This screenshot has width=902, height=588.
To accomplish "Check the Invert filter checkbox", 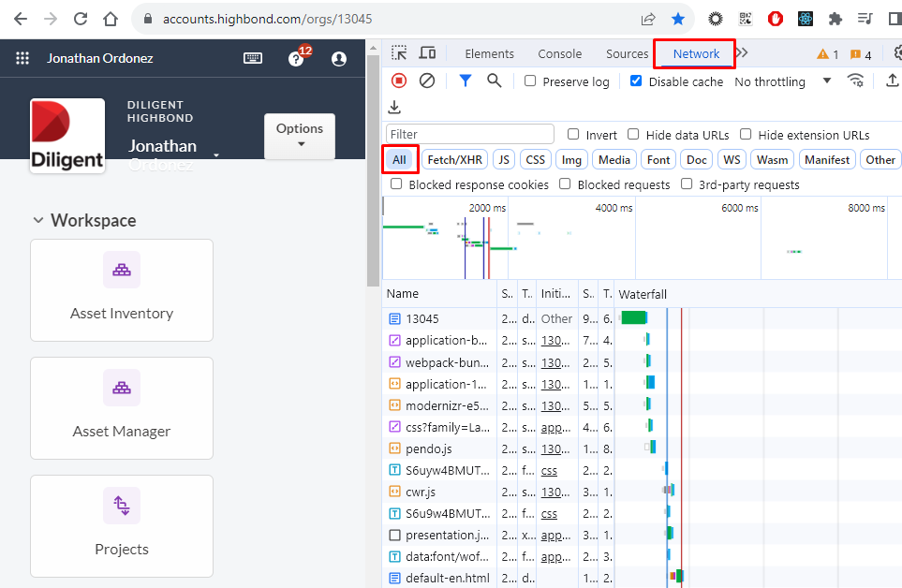I will (573, 135).
